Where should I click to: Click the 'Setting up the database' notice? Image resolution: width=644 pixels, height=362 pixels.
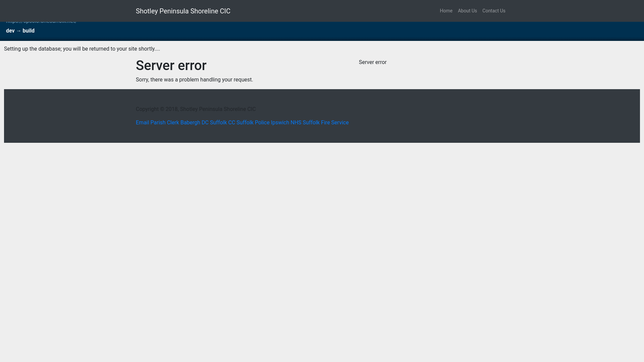[x=82, y=49]
